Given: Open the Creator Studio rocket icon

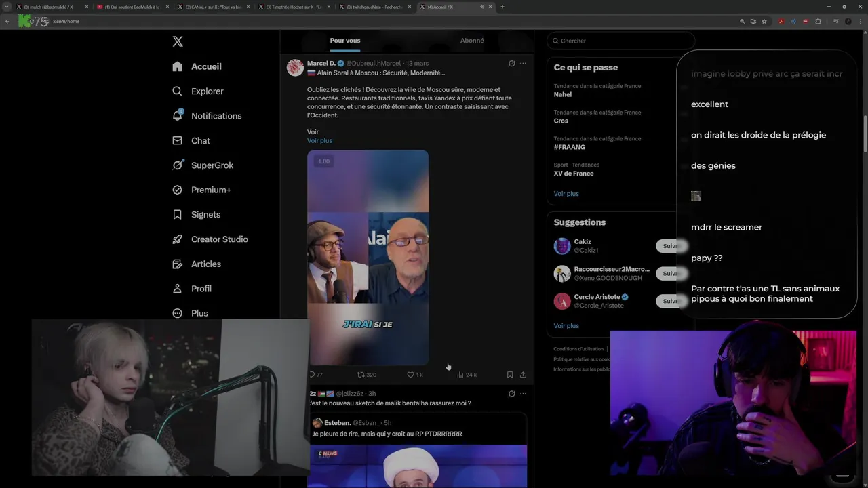Looking at the screenshot, I should (178, 239).
